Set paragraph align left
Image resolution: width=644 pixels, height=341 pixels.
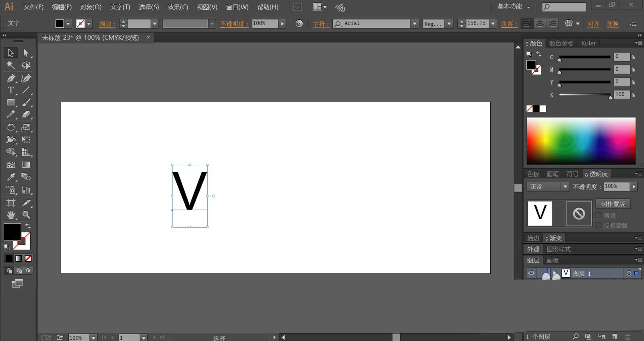(x=527, y=23)
